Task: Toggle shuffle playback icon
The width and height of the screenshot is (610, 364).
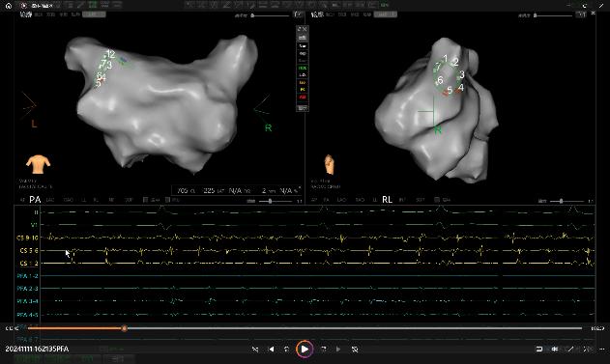Action: (255, 350)
